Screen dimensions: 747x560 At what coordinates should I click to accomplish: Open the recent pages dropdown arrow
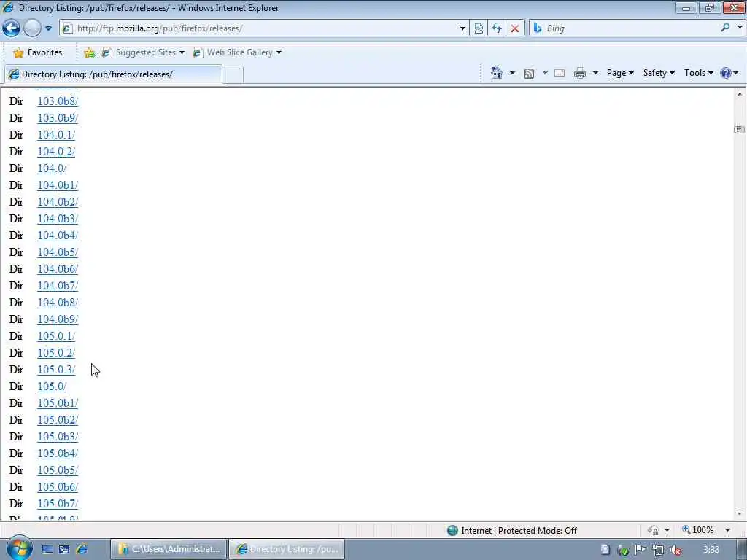pos(49,28)
